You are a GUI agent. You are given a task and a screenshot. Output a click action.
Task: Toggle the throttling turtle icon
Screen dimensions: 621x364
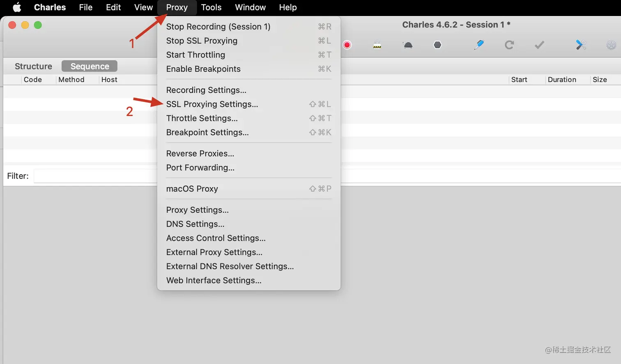point(408,45)
